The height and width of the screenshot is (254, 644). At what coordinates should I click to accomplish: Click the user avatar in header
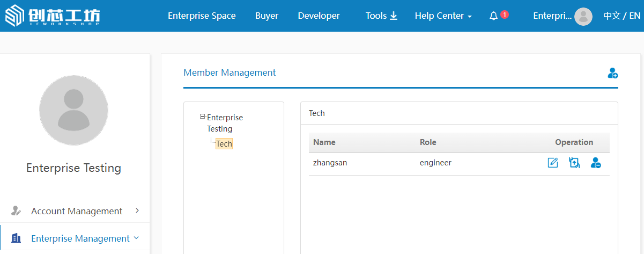tap(583, 16)
